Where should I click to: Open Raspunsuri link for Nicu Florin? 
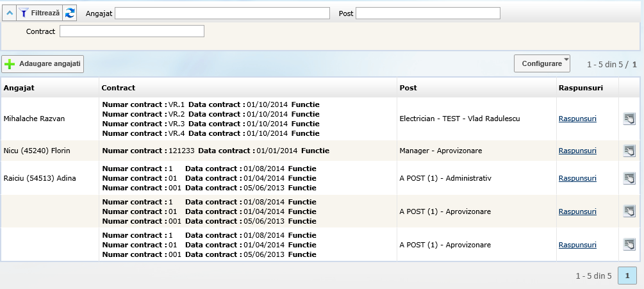[577, 151]
